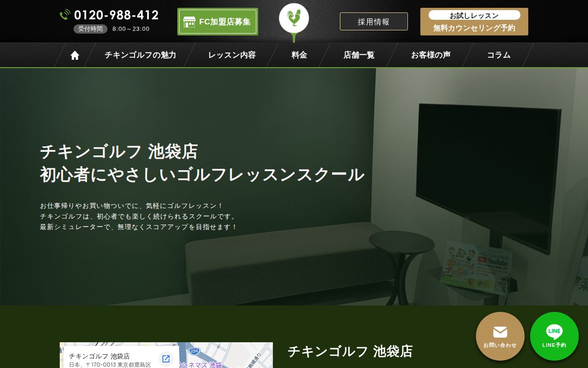Open レッスン内容 menu item
Image resolution: width=588 pixels, height=368 pixels.
tap(232, 55)
